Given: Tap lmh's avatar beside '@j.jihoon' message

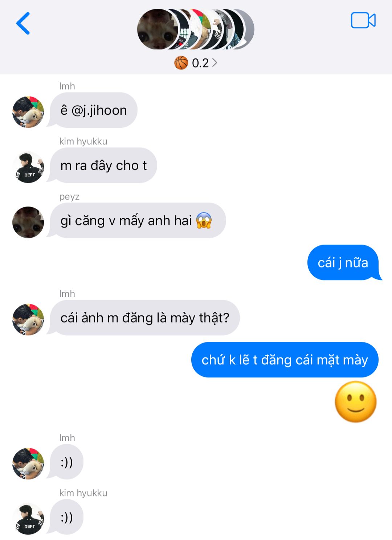Looking at the screenshot, I should 28,112.
